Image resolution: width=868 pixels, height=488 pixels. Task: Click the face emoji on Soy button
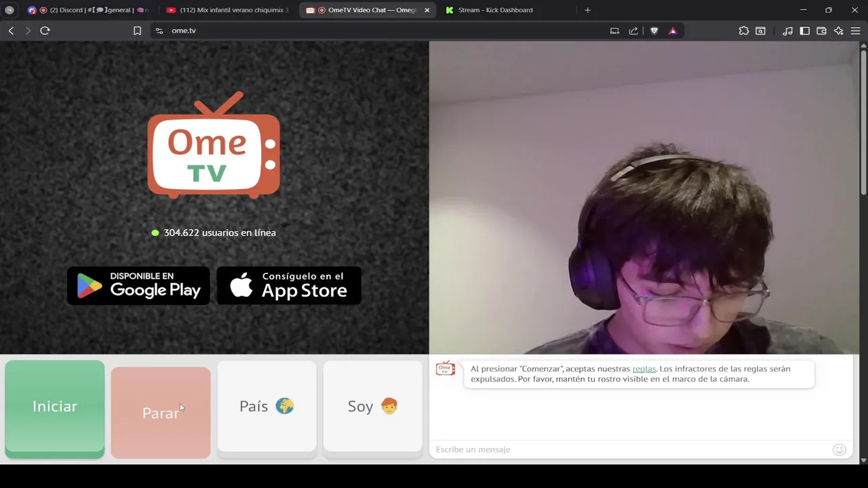389,406
